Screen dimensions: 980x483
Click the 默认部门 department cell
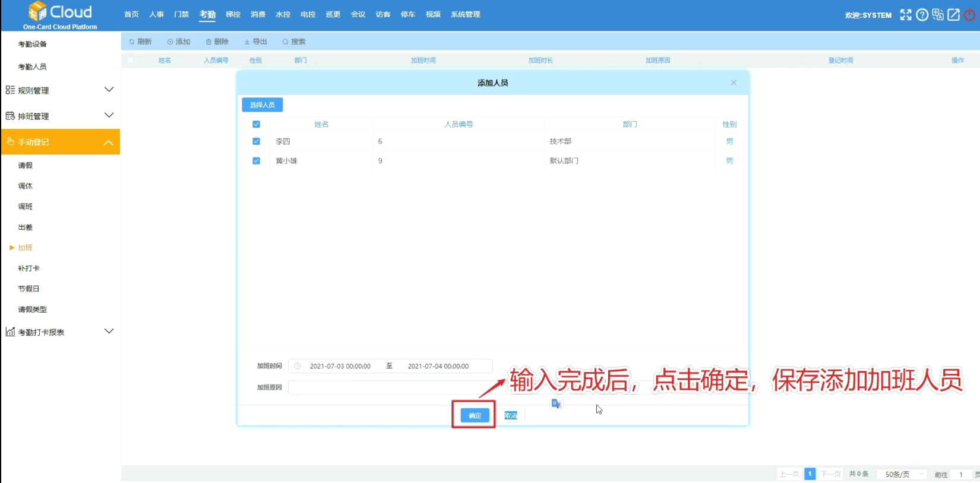(x=564, y=161)
